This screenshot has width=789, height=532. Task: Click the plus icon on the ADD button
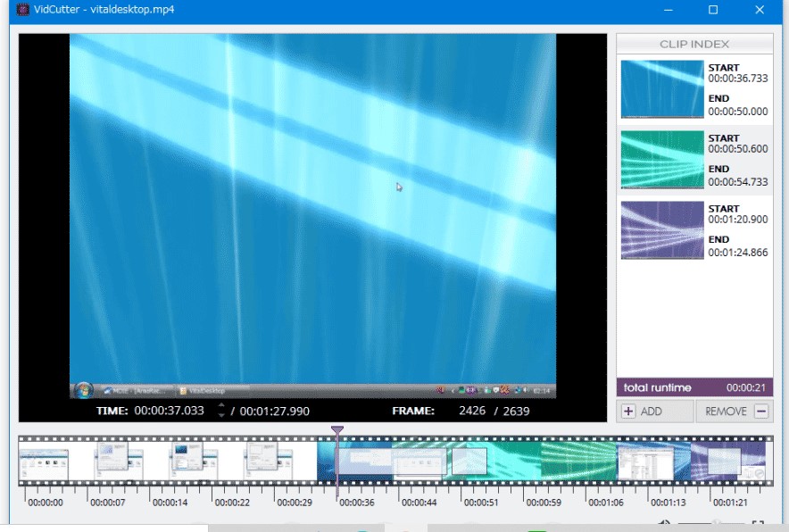[628, 411]
